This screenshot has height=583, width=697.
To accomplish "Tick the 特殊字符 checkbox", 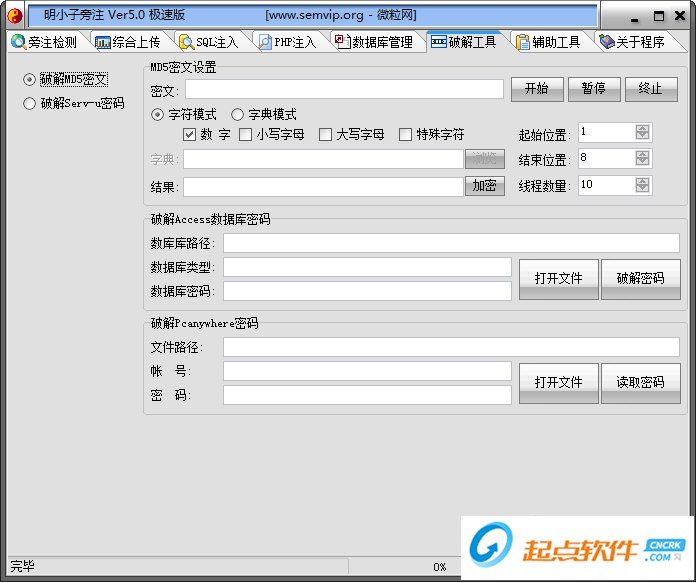I will [x=406, y=135].
